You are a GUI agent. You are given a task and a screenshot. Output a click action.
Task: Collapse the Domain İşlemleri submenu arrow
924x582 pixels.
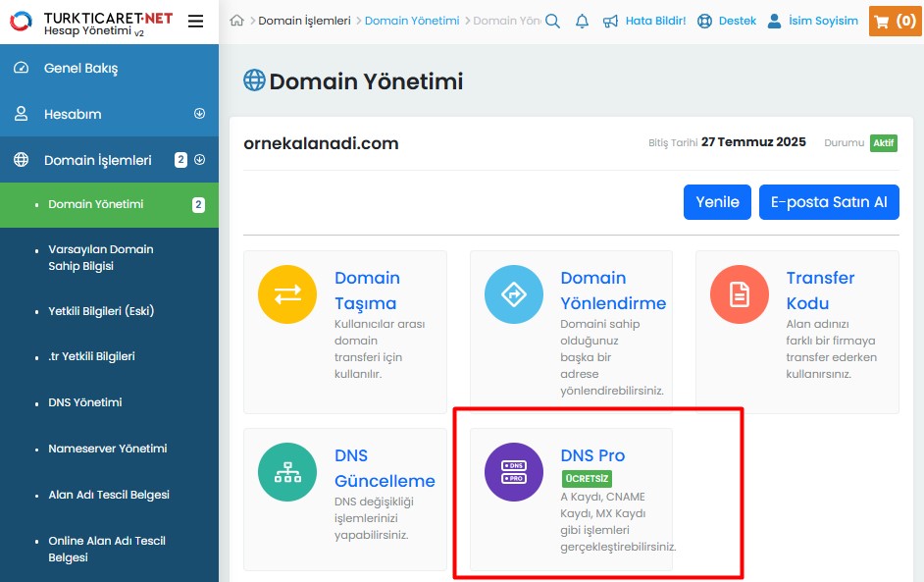(x=200, y=159)
